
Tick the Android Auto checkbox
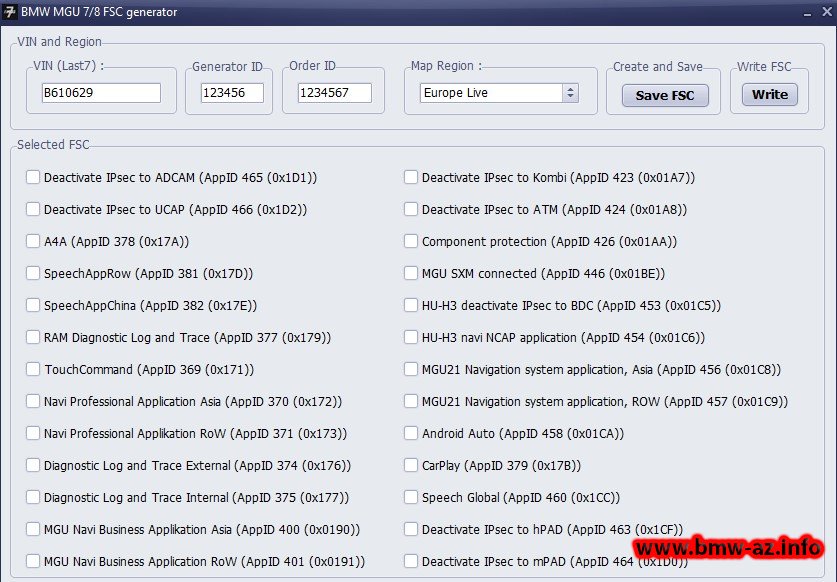point(411,433)
